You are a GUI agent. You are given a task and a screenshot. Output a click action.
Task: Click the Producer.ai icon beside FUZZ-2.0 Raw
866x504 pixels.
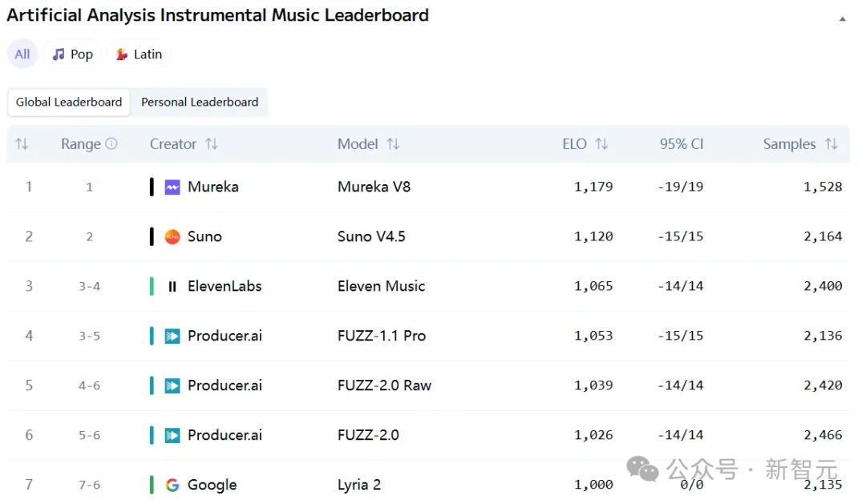(x=172, y=385)
